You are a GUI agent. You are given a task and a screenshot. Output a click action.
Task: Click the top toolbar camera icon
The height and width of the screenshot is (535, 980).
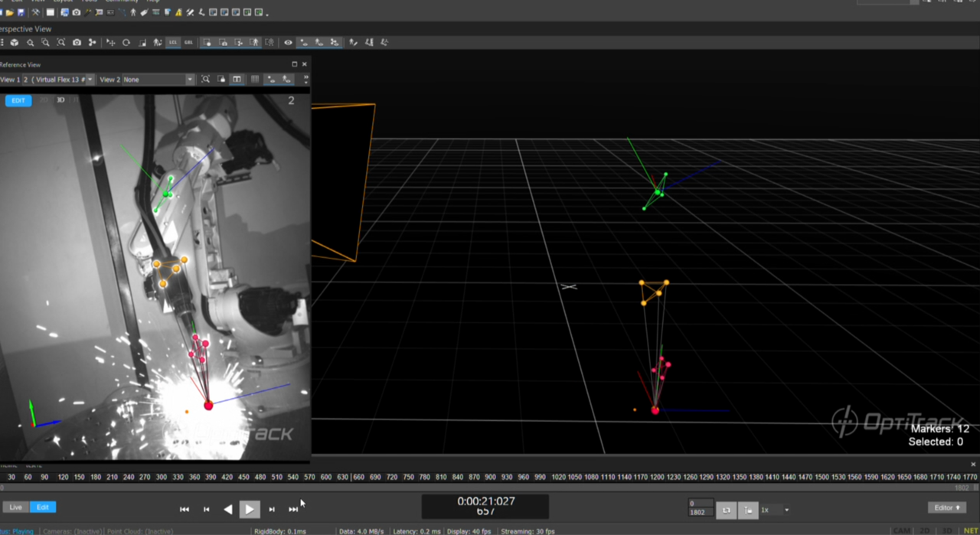[76, 13]
